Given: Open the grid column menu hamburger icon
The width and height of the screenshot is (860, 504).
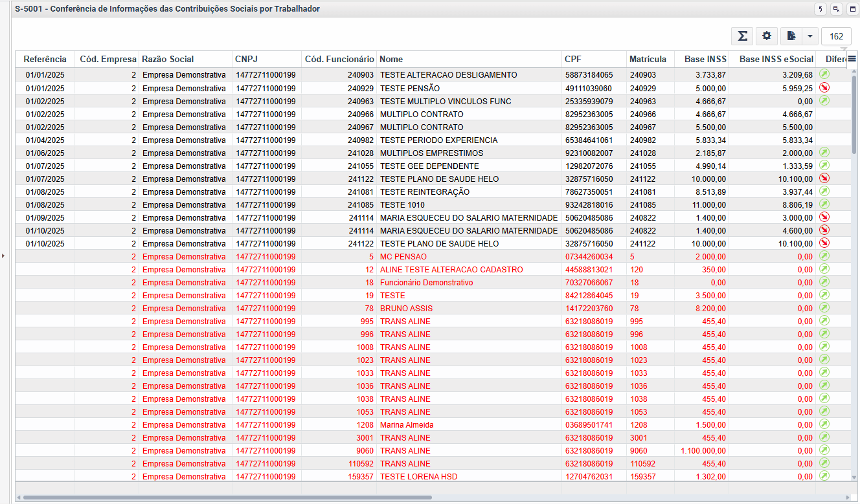Looking at the screenshot, I should pos(852,59).
